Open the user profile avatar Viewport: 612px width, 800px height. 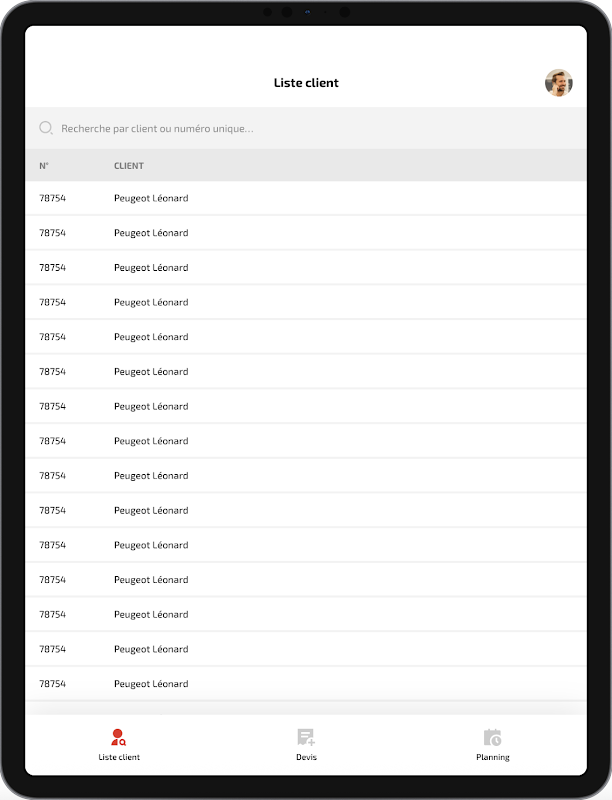click(x=558, y=83)
